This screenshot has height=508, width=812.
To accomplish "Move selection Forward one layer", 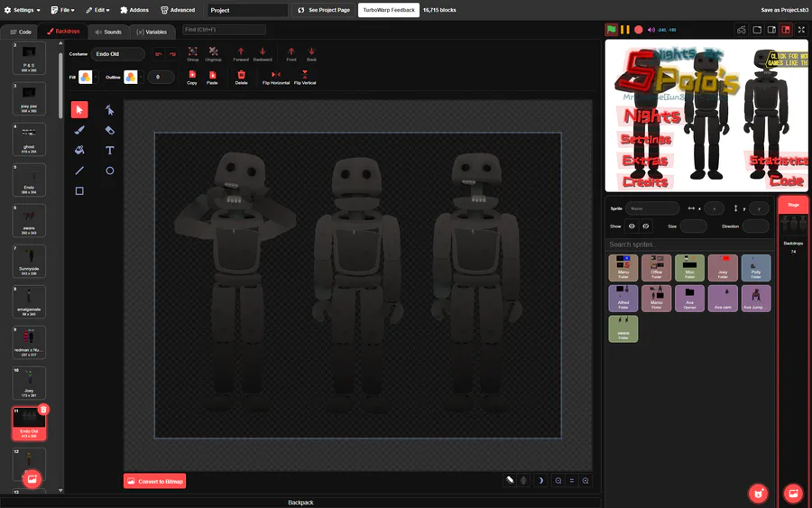I will tap(241, 54).
